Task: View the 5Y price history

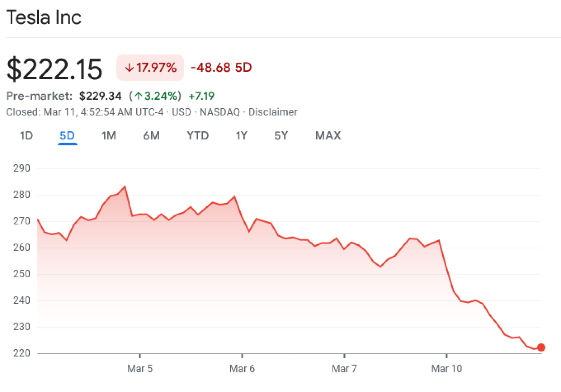Action: [x=281, y=136]
